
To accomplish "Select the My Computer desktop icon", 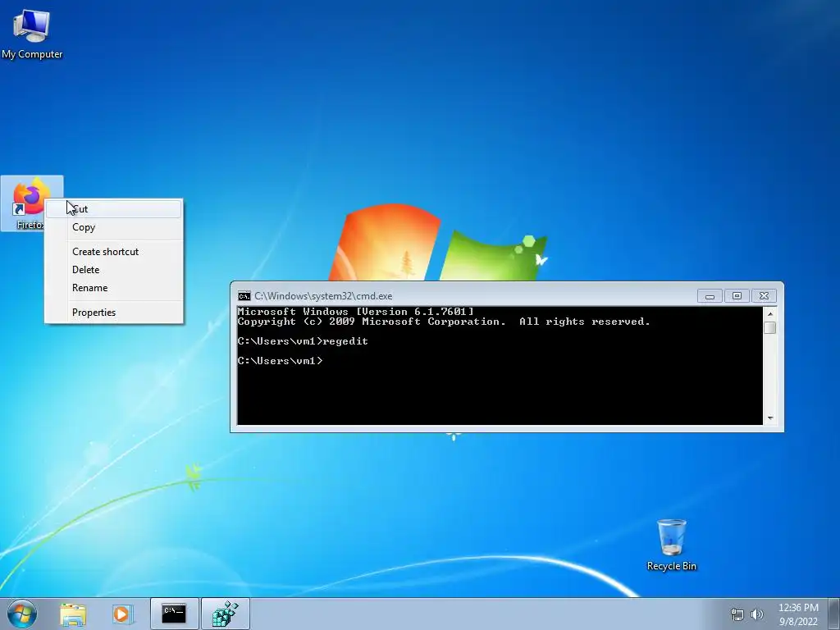I will click(x=32, y=33).
